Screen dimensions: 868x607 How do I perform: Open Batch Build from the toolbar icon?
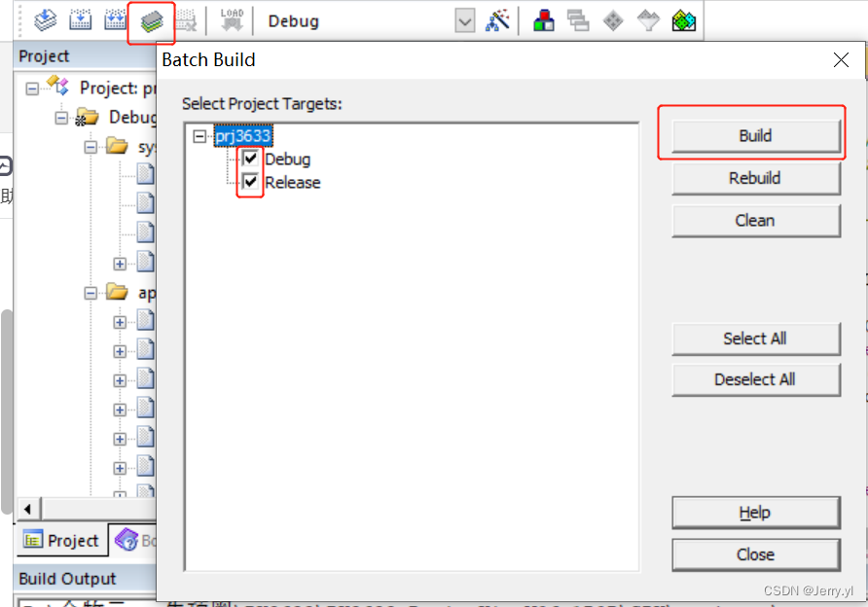[151, 22]
